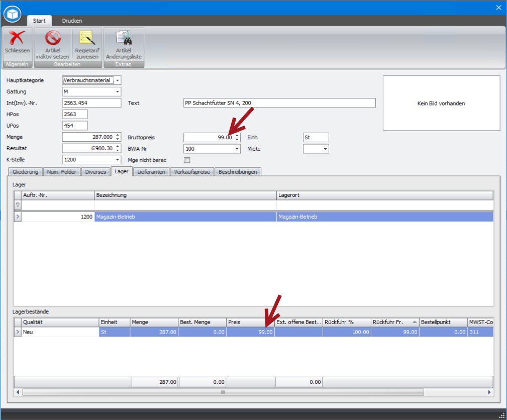Viewport: 507px width, 420px height.
Task: Sort by the Preis column header
Action: tap(250, 323)
